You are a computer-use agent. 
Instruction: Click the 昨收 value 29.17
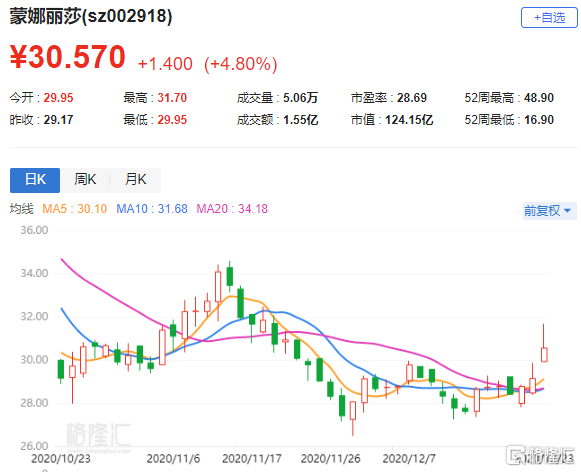coord(59,120)
